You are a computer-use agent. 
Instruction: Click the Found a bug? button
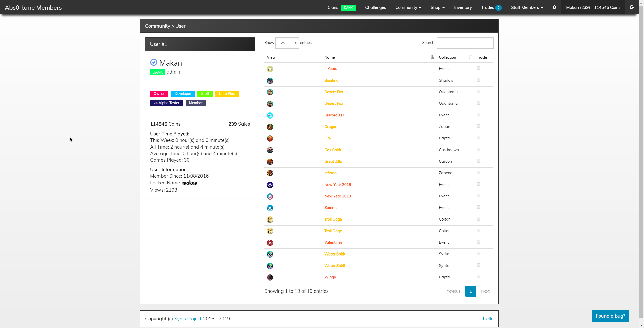click(610, 316)
